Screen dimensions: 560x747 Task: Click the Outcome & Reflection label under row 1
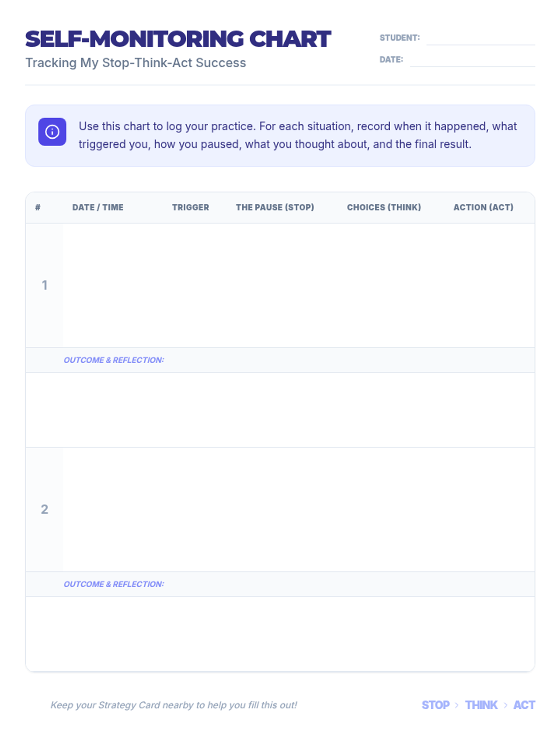click(114, 360)
